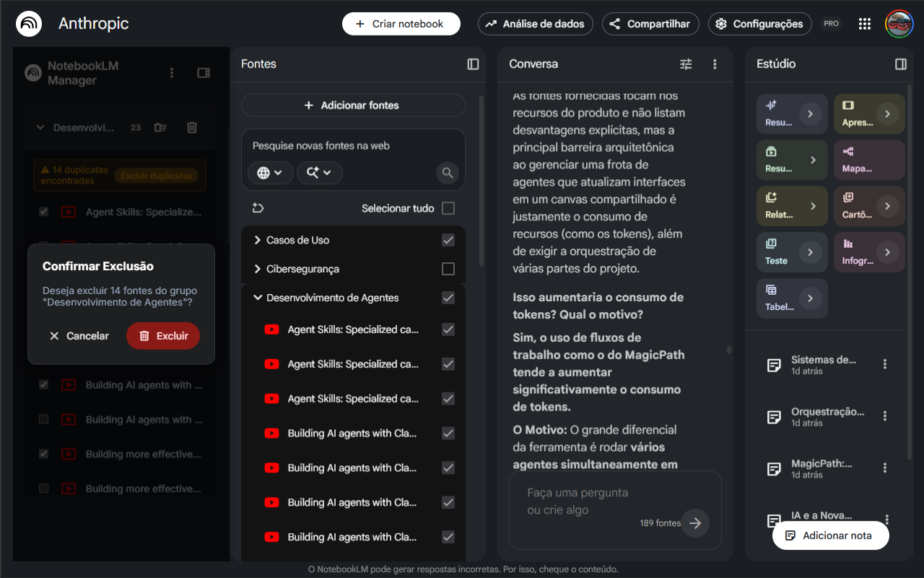The width and height of the screenshot is (924, 578).
Task: Click the NotebookLM logo icon
Action: [29, 24]
